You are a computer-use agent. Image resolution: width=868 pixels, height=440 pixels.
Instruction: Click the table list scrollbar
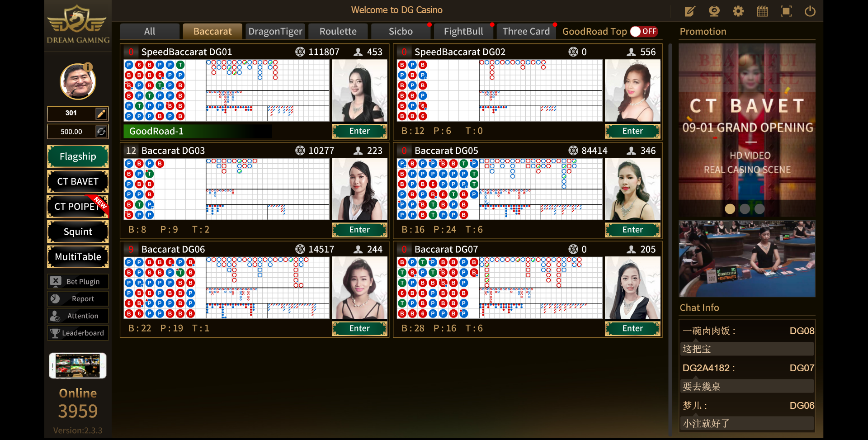[x=670, y=240]
